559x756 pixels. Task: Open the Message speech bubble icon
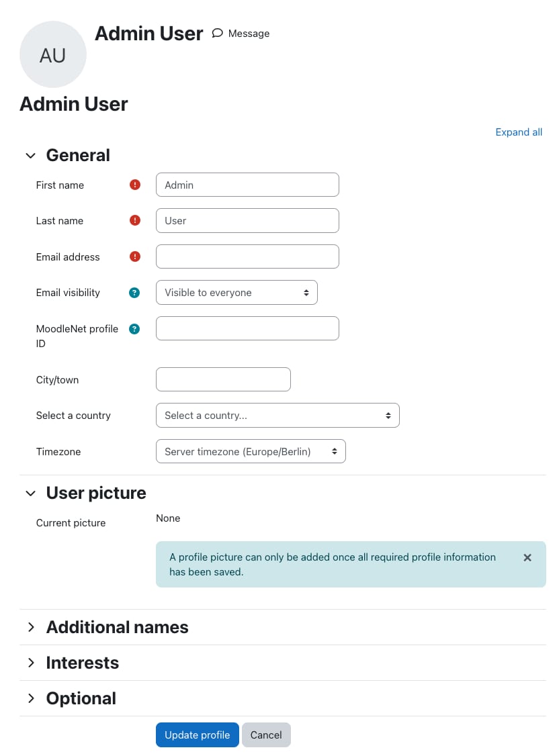(x=216, y=33)
